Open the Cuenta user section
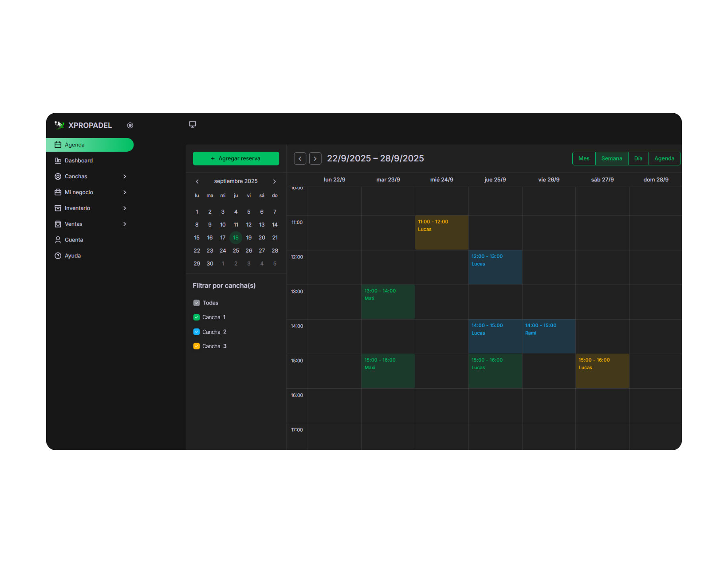Image resolution: width=728 pixels, height=563 pixels. pos(74,240)
